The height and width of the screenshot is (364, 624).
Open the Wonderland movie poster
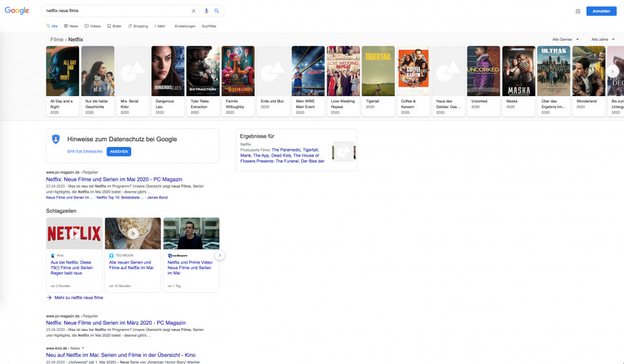coord(588,71)
